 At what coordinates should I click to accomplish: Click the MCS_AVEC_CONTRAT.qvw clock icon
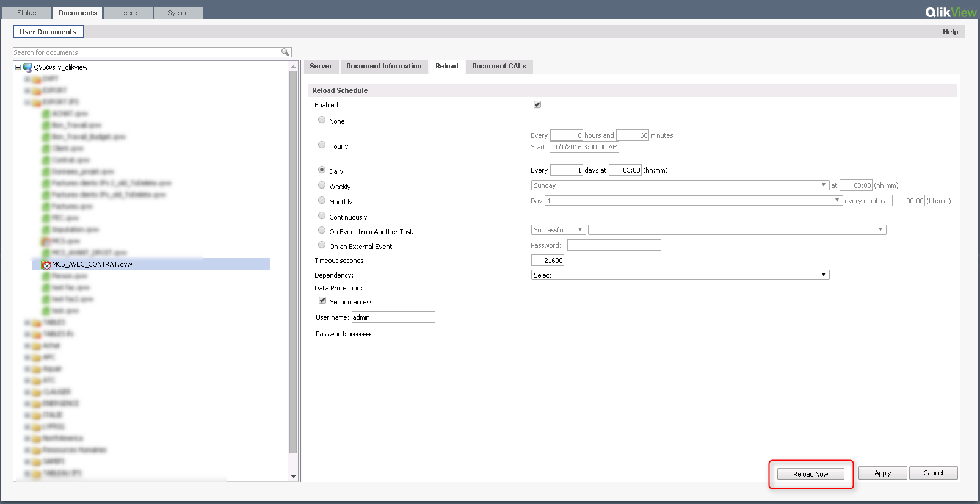[46, 265]
